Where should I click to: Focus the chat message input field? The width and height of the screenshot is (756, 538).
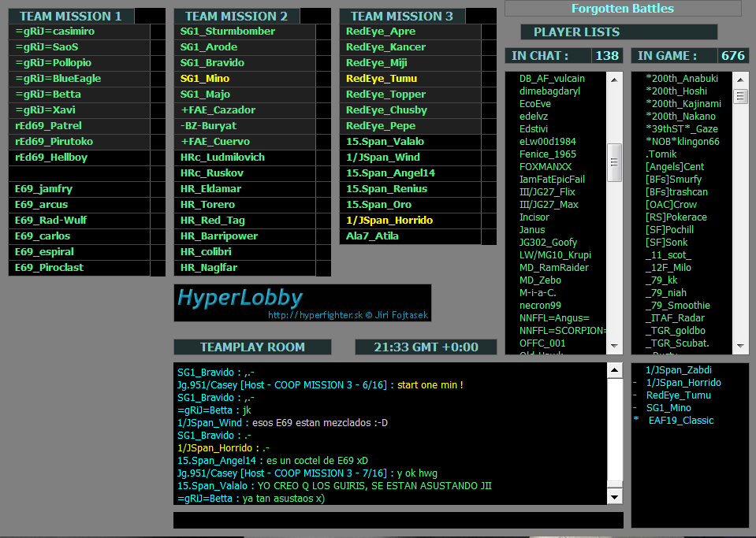398,520
